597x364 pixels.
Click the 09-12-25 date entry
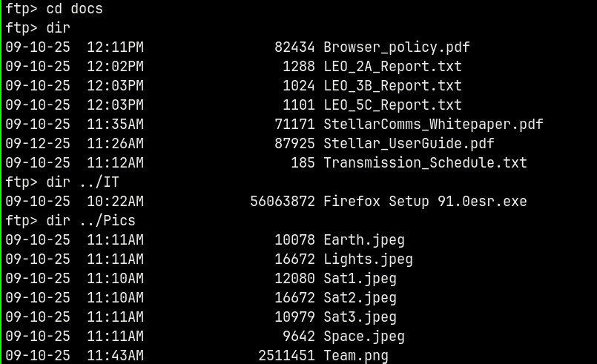38,143
